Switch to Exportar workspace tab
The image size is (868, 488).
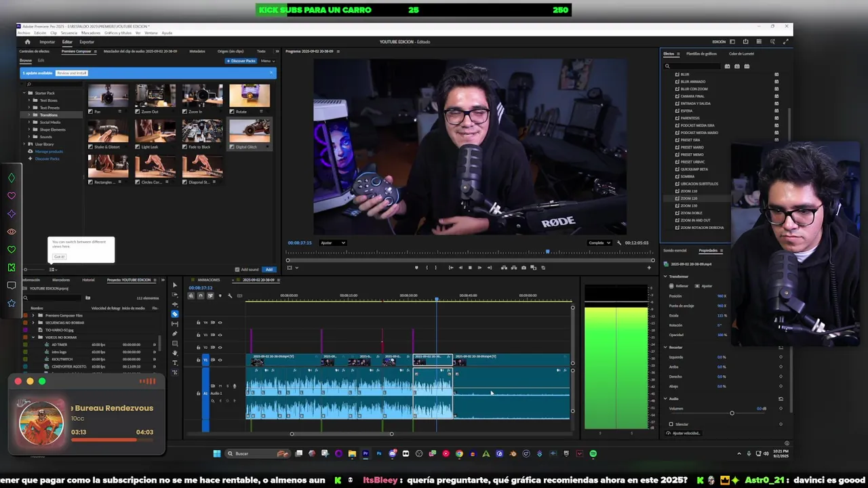[x=87, y=42]
